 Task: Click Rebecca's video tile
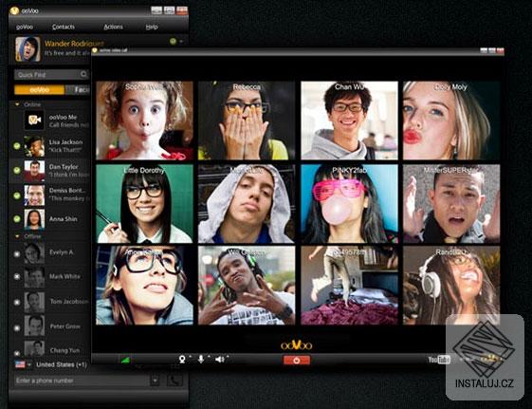[247, 121]
